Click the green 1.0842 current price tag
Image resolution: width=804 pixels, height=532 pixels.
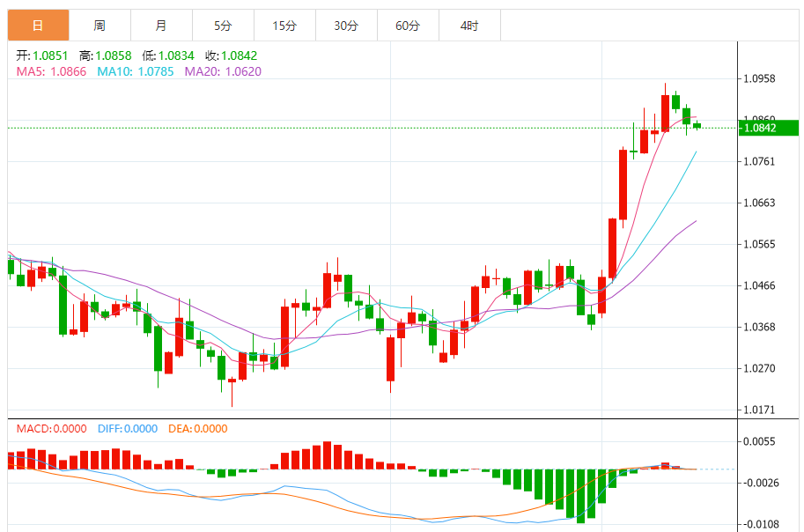pyautogui.click(x=769, y=128)
